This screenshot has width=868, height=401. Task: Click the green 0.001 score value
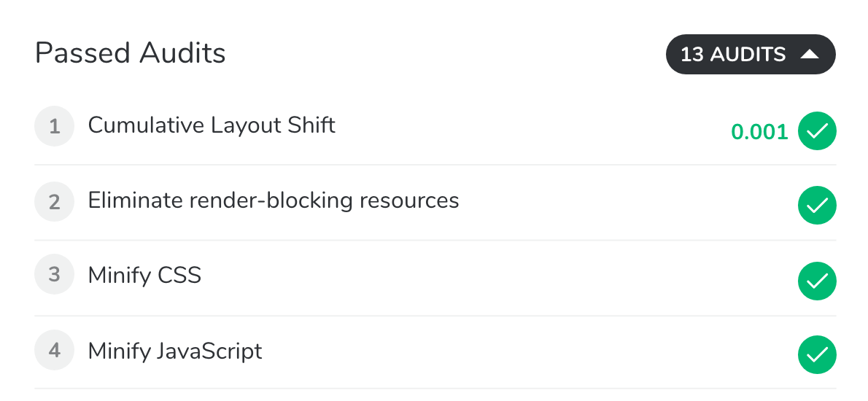[759, 132]
